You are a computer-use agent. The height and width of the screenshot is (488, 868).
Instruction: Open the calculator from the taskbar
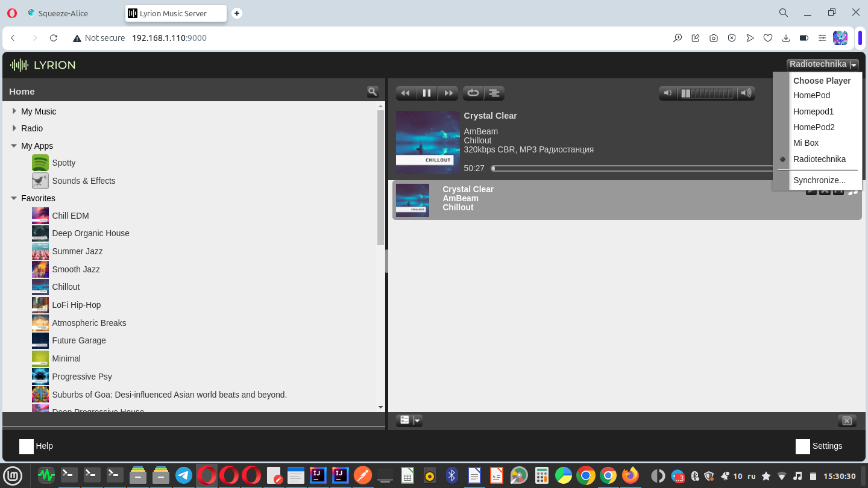[x=541, y=475]
